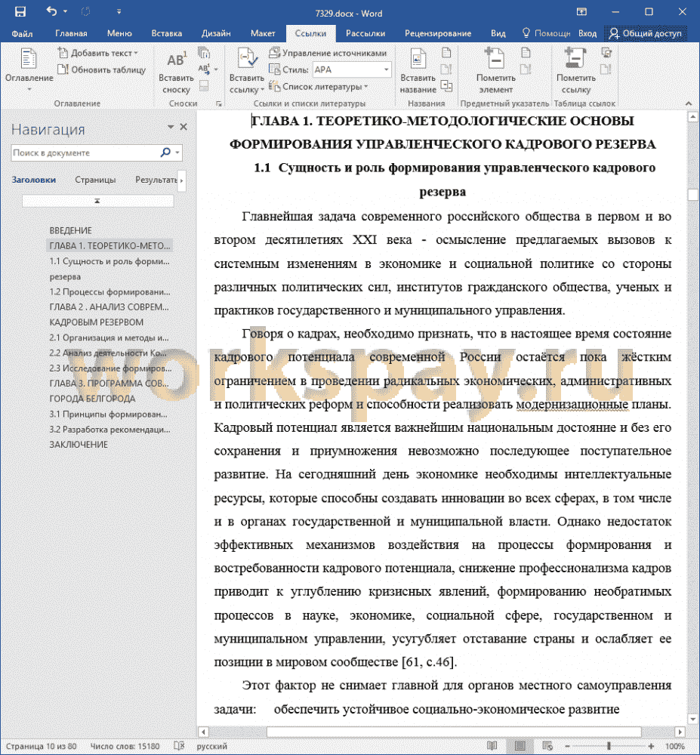Open the Макет tab
This screenshot has height=755, width=700.
[x=263, y=33]
